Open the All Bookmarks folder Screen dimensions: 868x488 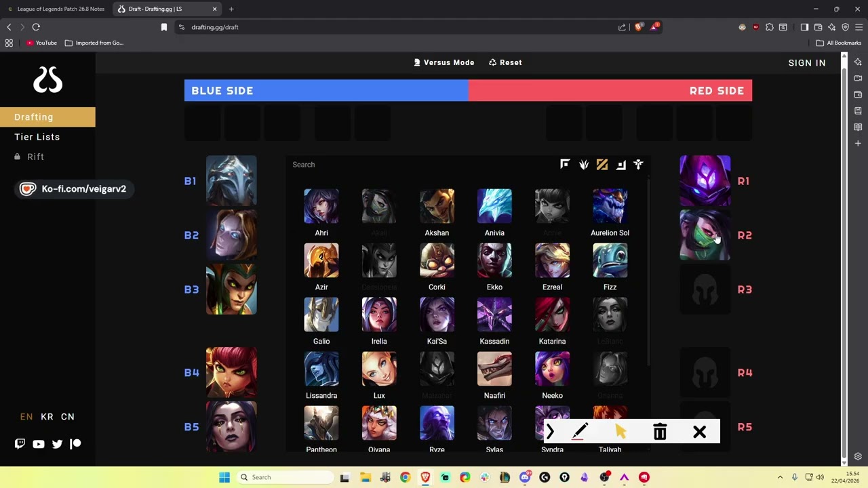(x=839, y=43)
